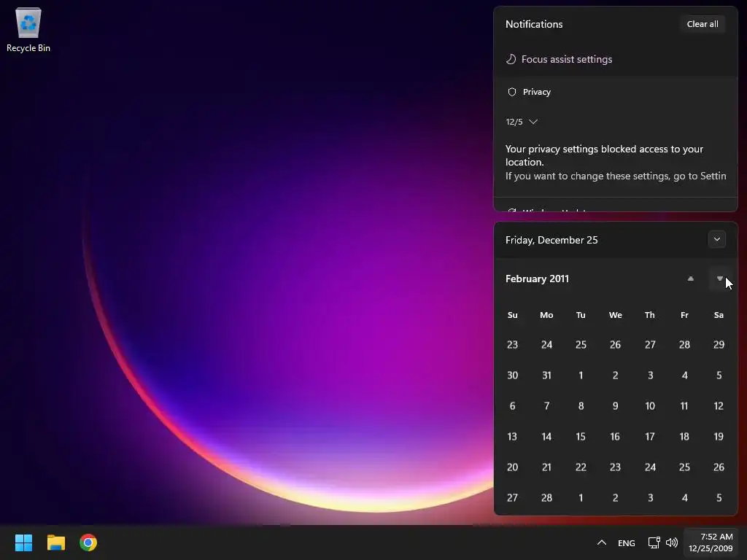Select February 20 in the calendar
The image size is (747, 560).
click(512, 467)
